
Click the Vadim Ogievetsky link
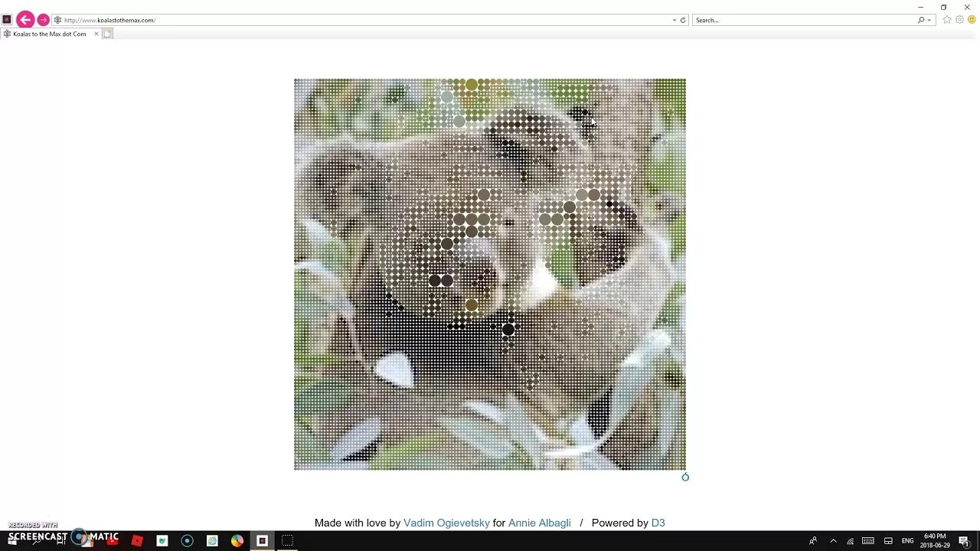[x=446, y=523]
